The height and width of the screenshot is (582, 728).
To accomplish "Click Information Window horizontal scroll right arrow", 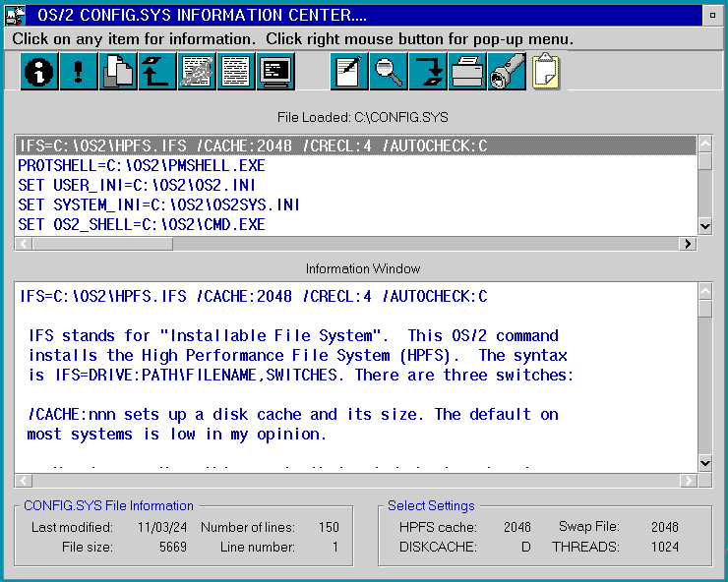I will click(688, 481).
